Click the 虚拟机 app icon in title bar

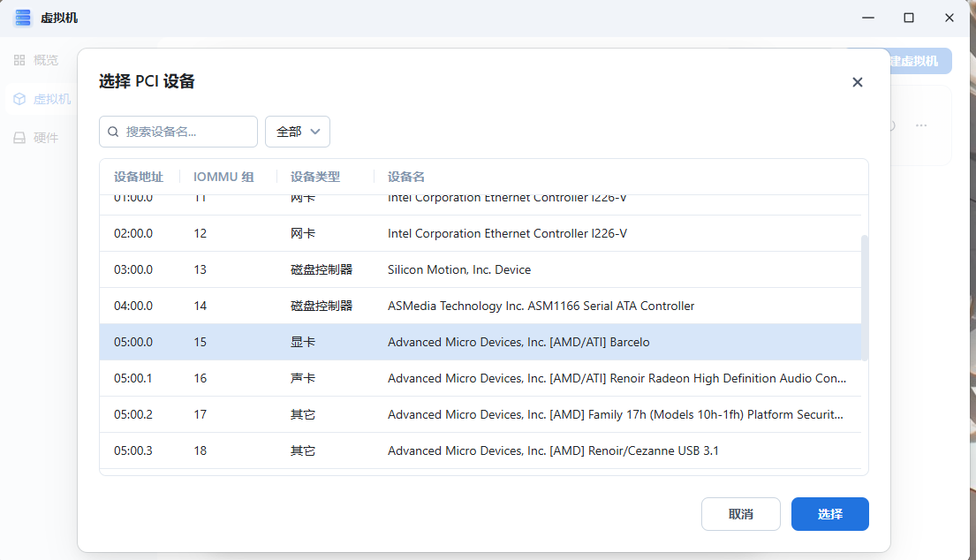coord(22,18)
